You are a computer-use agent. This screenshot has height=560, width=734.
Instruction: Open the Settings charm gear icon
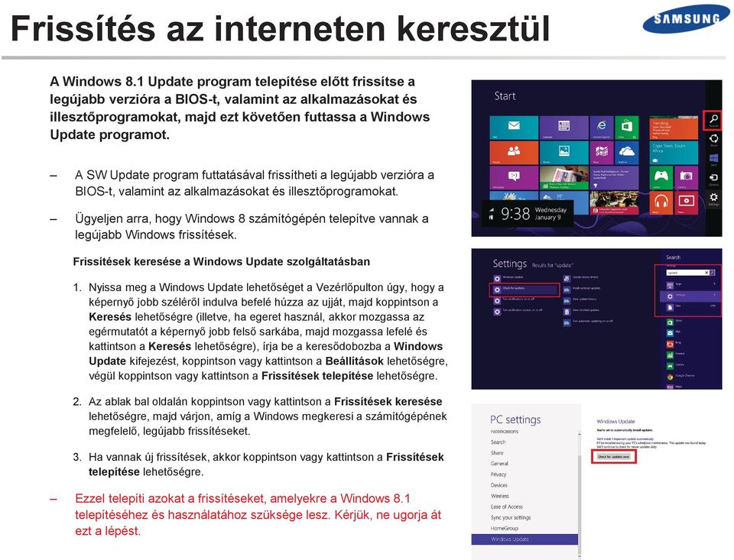pyautogui.click(x=713, y=197)
